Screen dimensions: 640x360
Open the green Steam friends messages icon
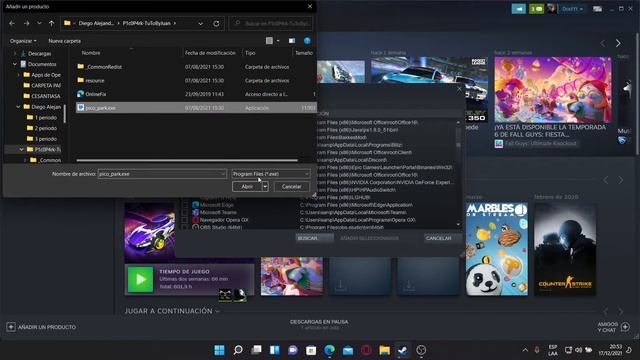536,9
